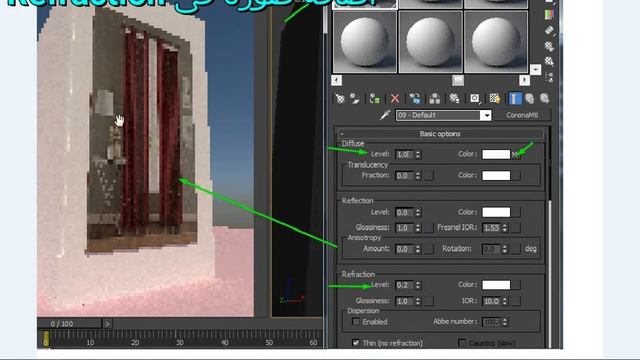
Task: Click the Diffuse Level value field
Action: pyautogui.click(x=404, y=154)
